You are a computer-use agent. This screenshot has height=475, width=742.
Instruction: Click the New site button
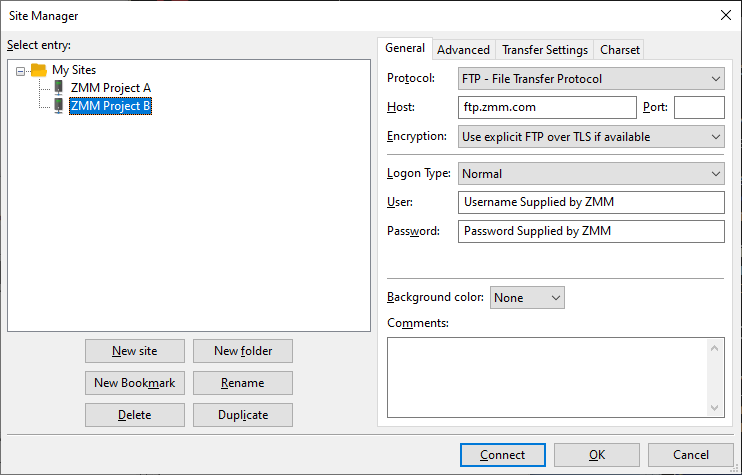135,351
